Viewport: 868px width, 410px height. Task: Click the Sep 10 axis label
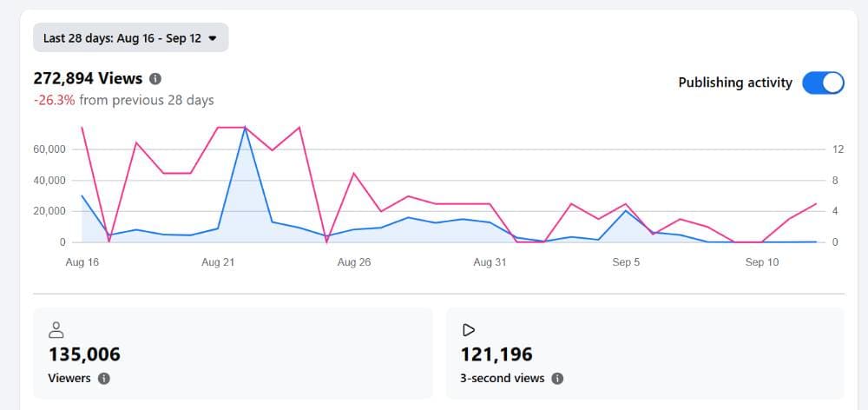click(x=762, y=262)
